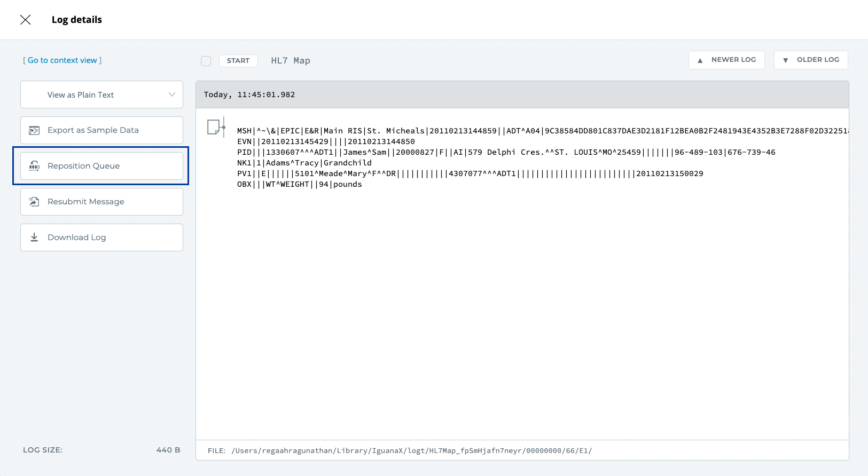Select the HL7 Map component name
Screen dimensions: 868x476
(291, 61)
